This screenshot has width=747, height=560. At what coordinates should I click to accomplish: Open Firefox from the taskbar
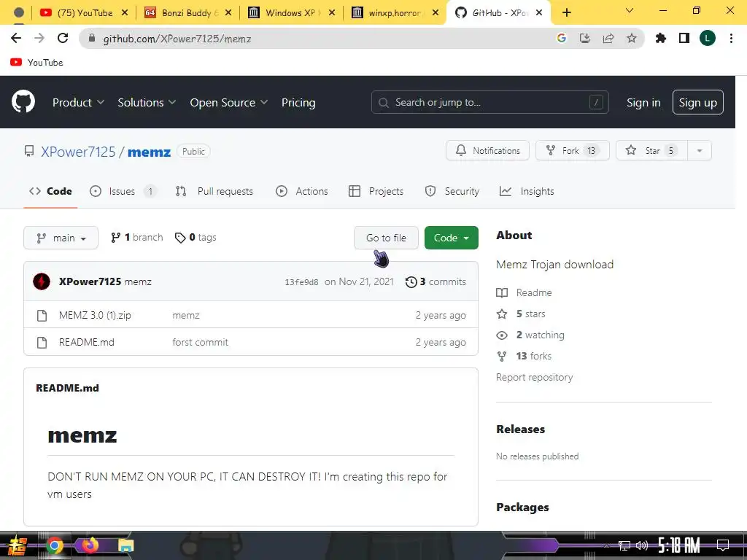click(90, 545)
